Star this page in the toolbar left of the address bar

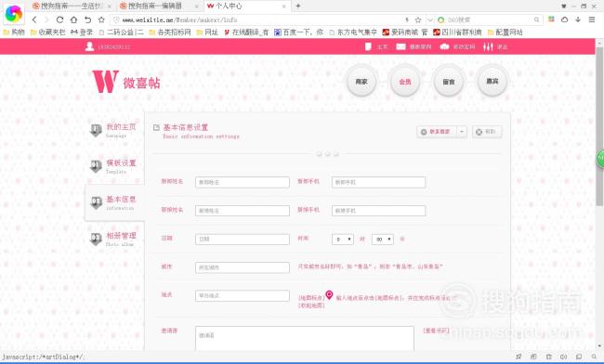[x=101, y=19]
